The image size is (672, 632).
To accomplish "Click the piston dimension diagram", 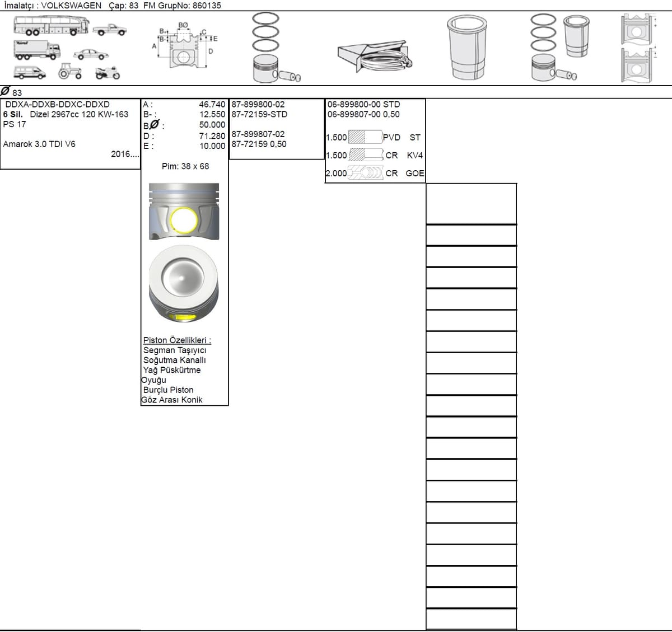I will pyautogui.click(x=184, y=46).
